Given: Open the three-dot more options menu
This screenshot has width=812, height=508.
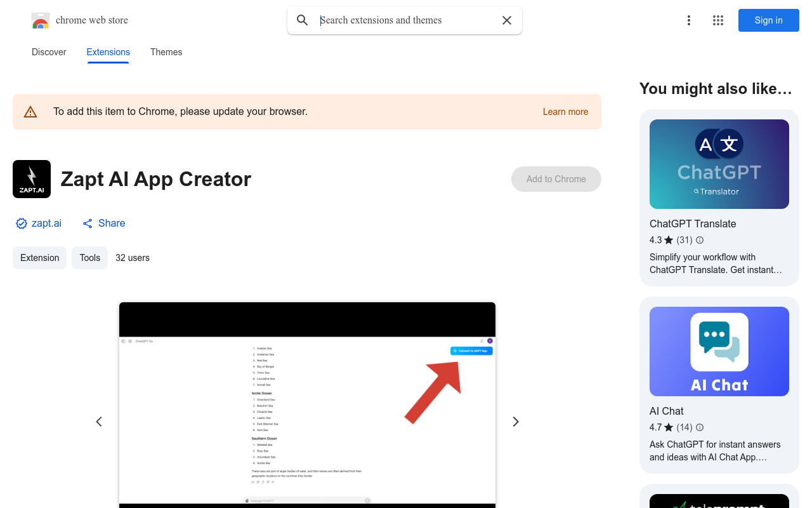Looking at the screenshot, I should click(x=689, y=20).
